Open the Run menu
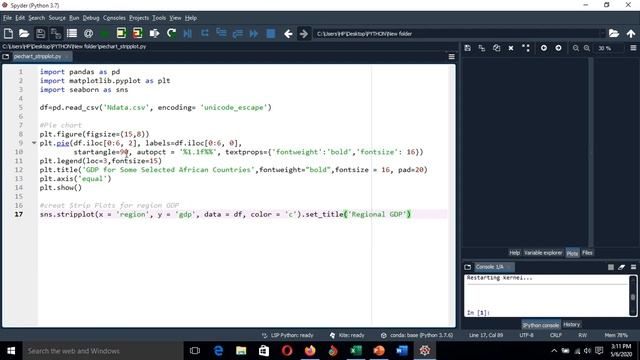The height and width of the screenshot is (360, 640). pos(74,18)
